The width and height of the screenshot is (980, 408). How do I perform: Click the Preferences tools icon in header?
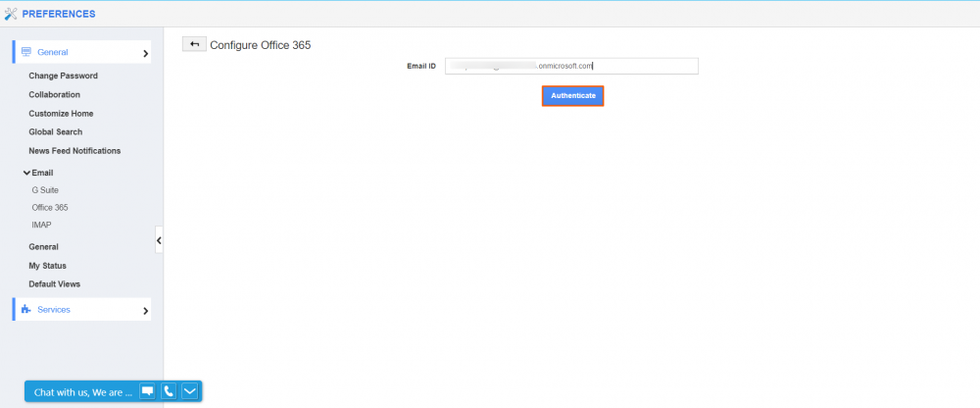pos(11,14)
